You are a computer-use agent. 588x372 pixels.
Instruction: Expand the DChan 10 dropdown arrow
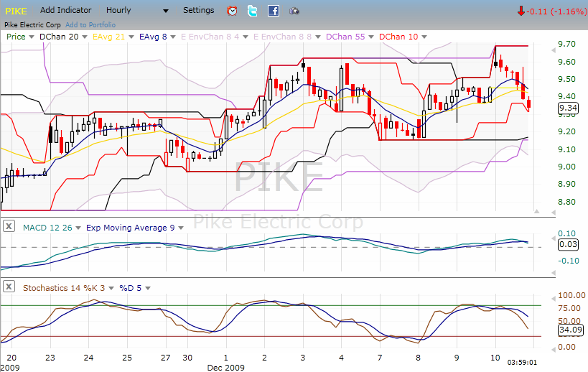point(424,37)
